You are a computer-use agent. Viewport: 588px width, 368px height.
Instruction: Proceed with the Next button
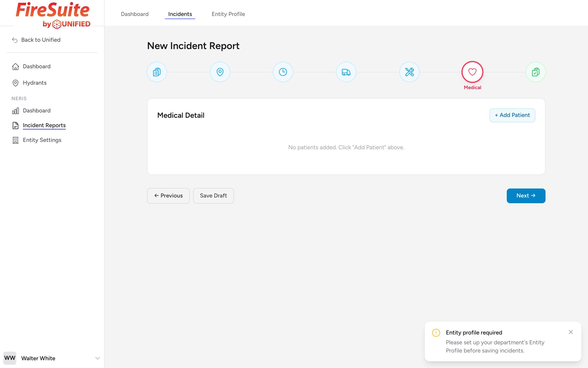526,196
